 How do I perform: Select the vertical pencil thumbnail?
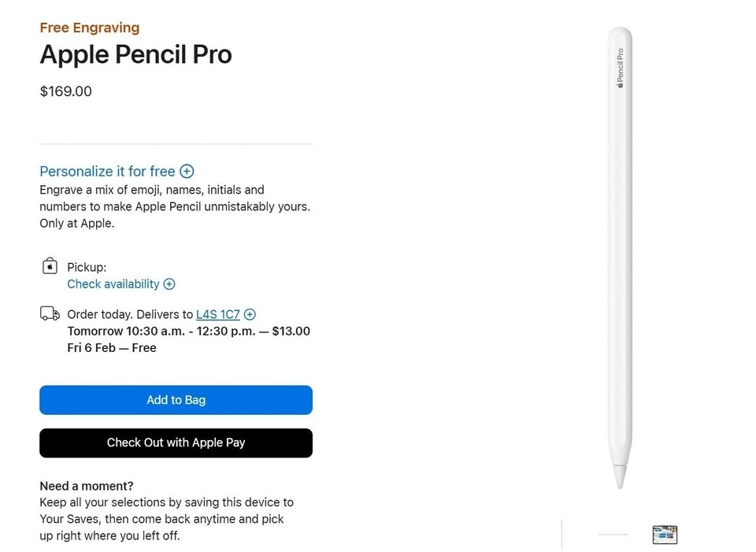click(x=561, y=534)
